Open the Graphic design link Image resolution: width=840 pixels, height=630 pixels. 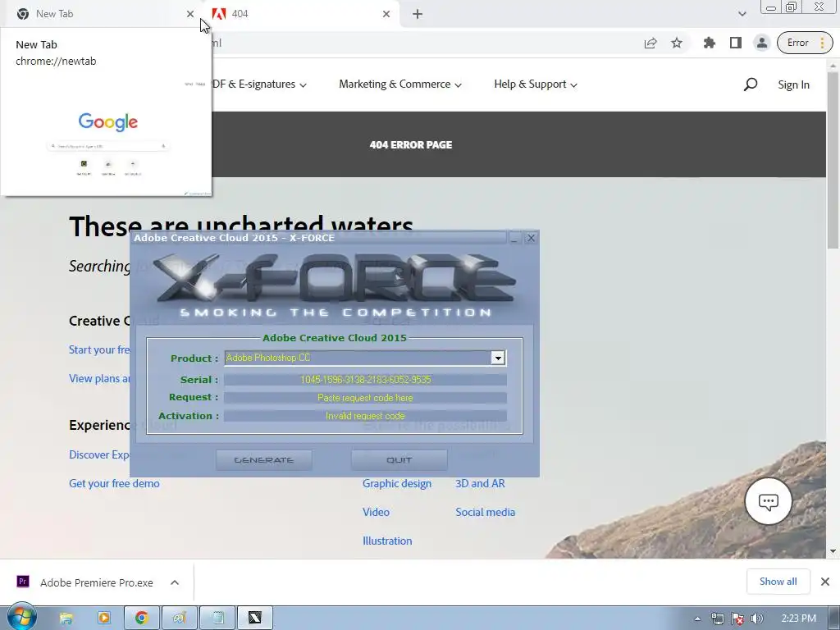pos(397,483)
